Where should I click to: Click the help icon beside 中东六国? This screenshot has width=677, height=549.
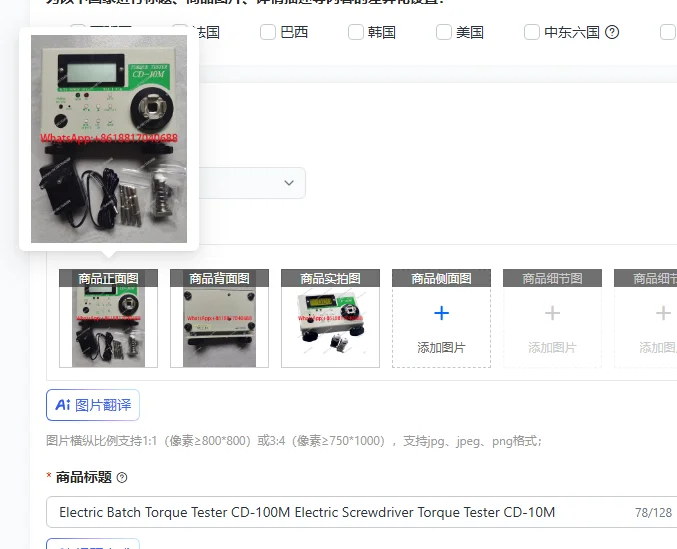(612, 32)
